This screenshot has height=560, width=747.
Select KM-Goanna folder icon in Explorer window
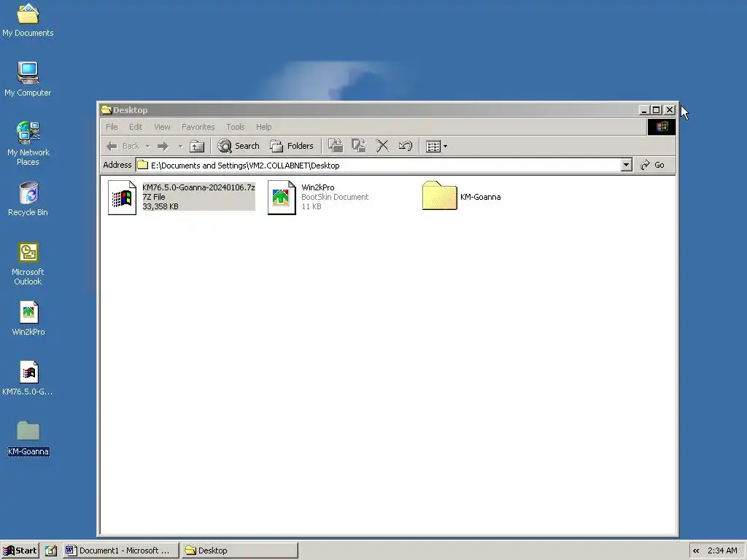[x=439, y=195]
